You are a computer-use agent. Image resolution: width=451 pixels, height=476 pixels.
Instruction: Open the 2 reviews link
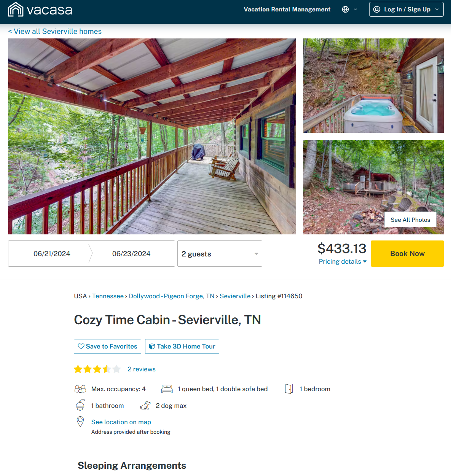(142, 369)
